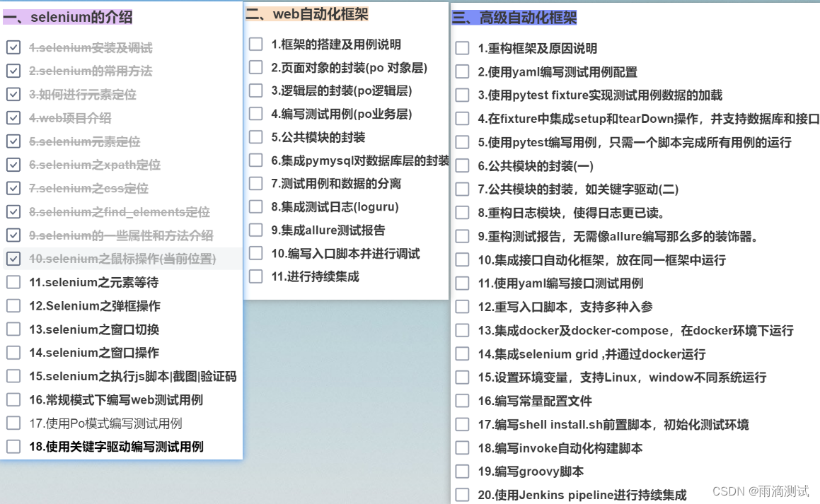Check "19.编写groovy脚本" checkbox
Viewport: 820px width, 504px height.
pyautogui.click(x=463, y=471)
